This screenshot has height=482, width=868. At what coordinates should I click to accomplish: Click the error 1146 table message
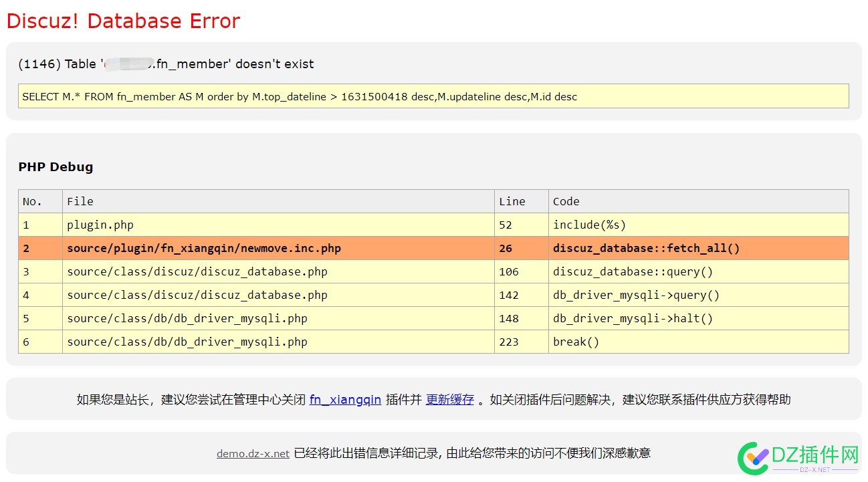[x=166, y=64]
